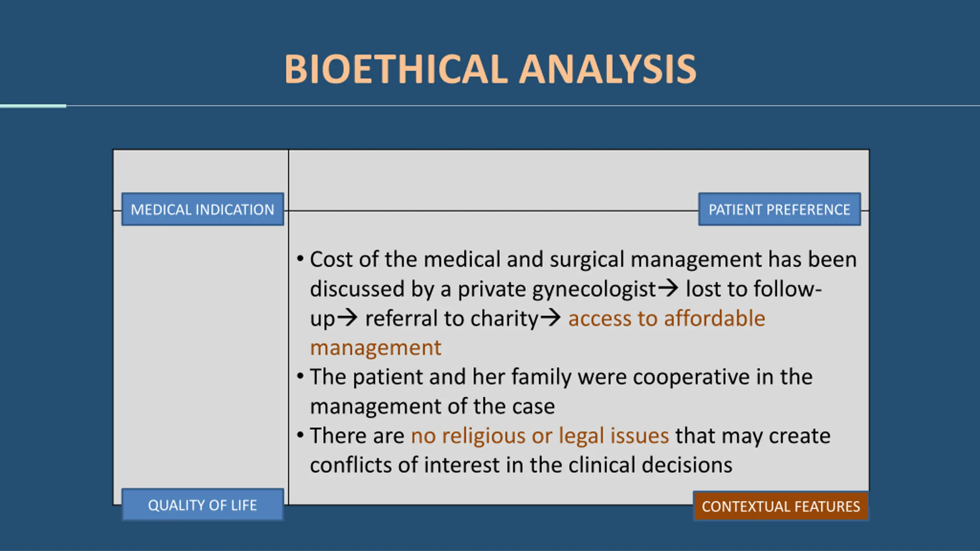Open the QUALITY OF LIFE box
Image resolution: width=980 pixels, height=551 pixels.
point(203,505)
